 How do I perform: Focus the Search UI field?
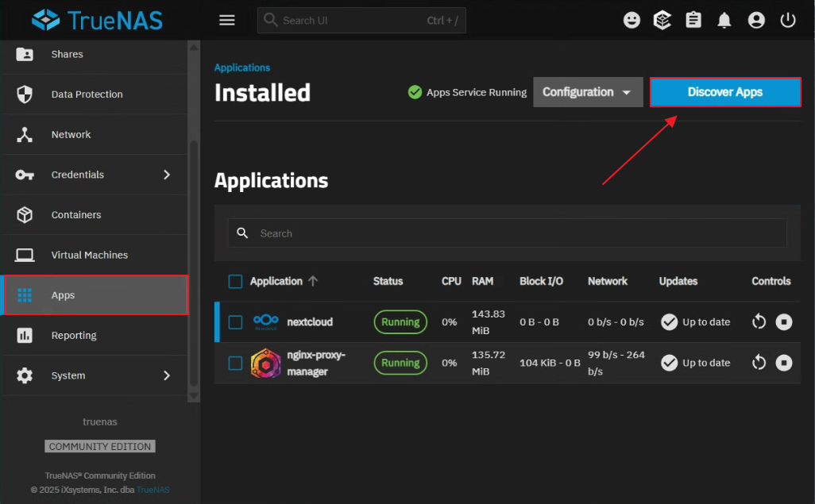click(361, 21)
